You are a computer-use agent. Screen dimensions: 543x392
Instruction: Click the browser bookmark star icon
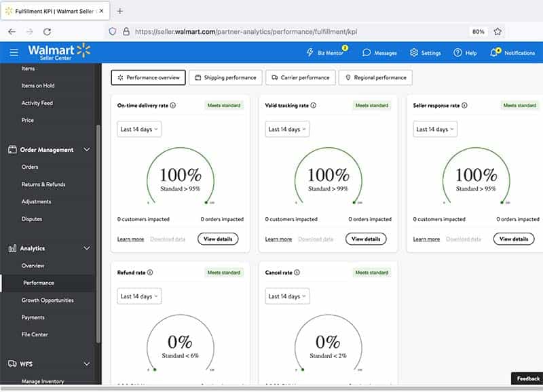coord(498,31)
